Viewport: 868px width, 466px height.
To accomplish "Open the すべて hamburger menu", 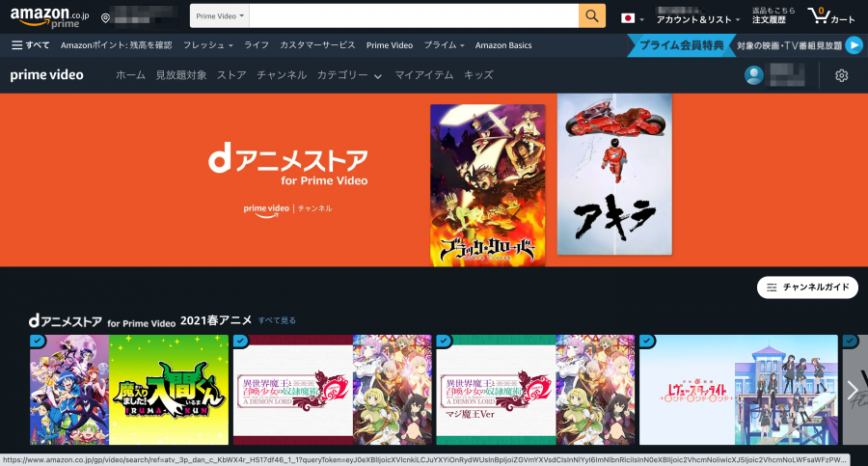I will tap(31, 45).
